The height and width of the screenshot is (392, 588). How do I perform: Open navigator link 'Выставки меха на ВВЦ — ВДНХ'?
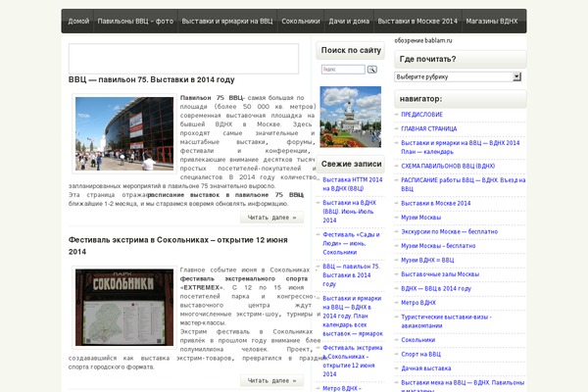point(463,385)
